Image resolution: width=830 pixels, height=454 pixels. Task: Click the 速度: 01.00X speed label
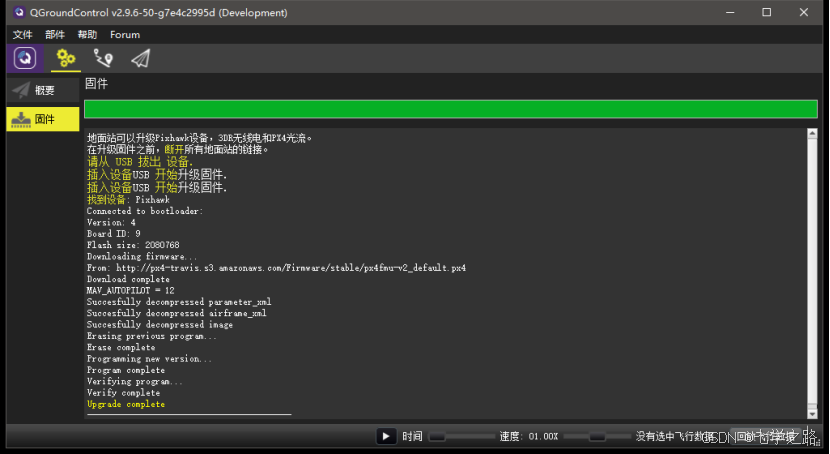(x=528, y=437)
